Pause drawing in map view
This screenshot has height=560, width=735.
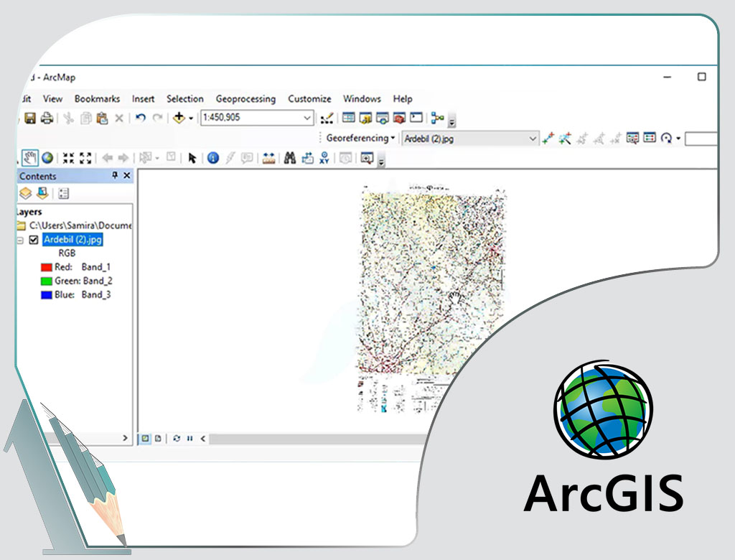coord(189,439)
